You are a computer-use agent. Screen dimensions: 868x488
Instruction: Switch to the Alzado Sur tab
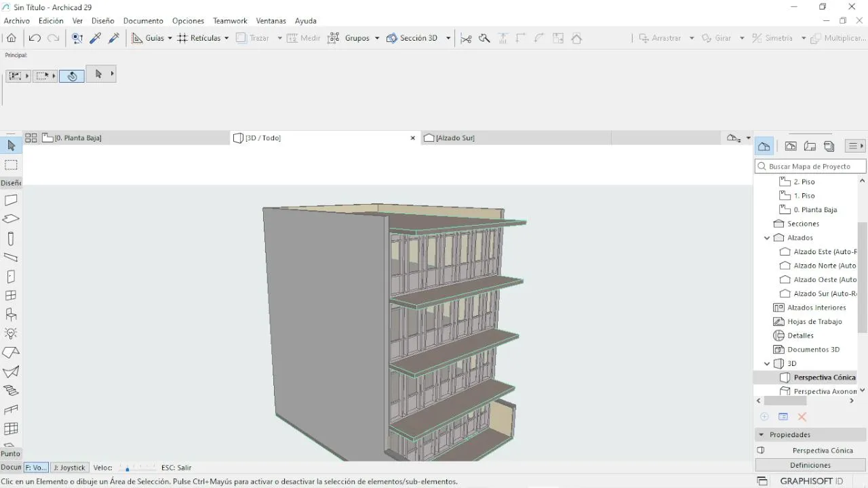click(515, 138)
